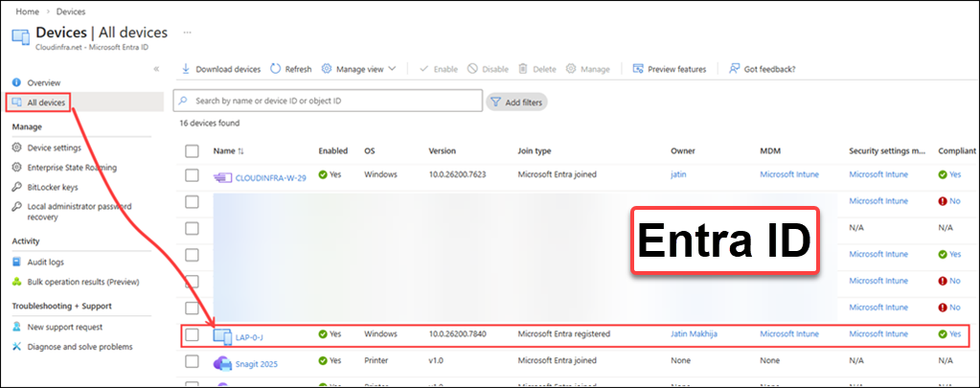This screenshot has height=388, width=980.
Task: Collapse the sidebar with double chevron
Action: [156, 69]
